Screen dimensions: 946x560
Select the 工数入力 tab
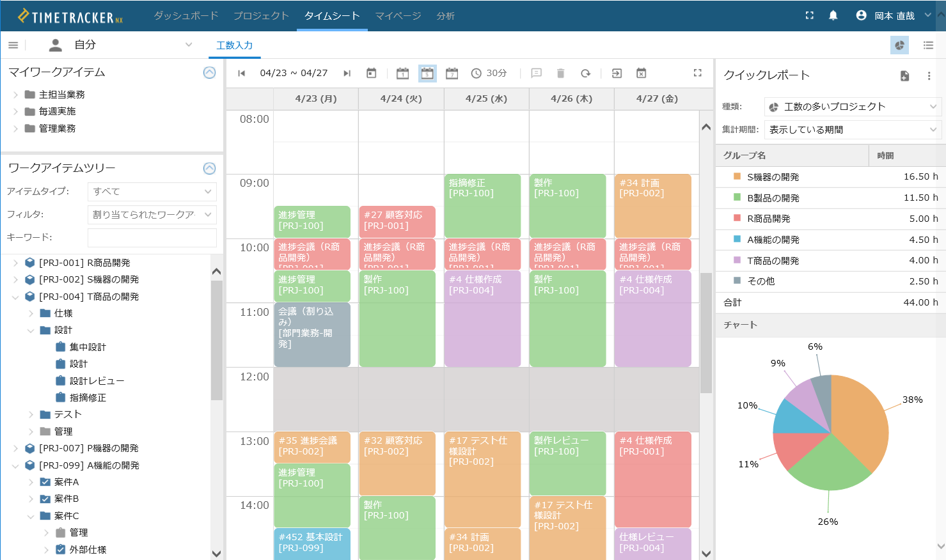click(235, 45)
